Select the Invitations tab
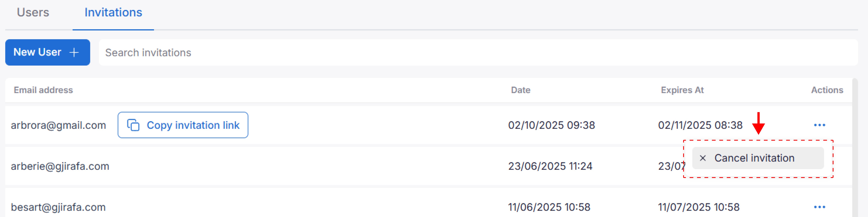The height and width of the screenshot is (217, 868). 113,12
